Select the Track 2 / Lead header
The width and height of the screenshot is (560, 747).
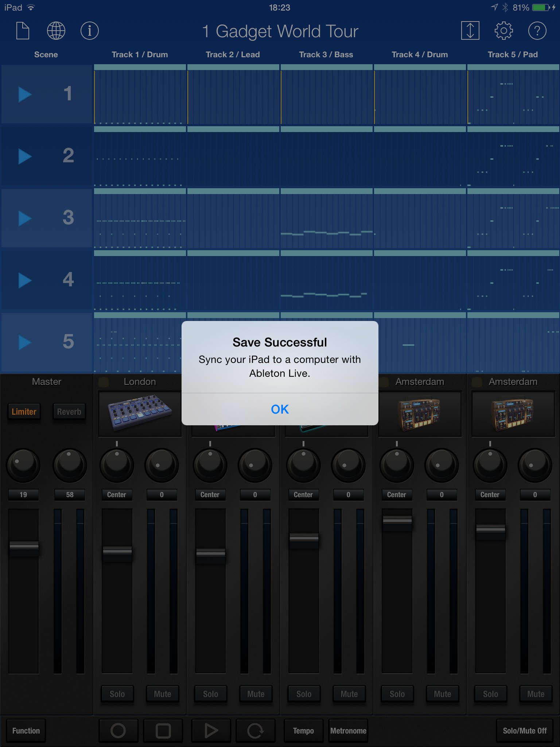(x=233, y=55)
